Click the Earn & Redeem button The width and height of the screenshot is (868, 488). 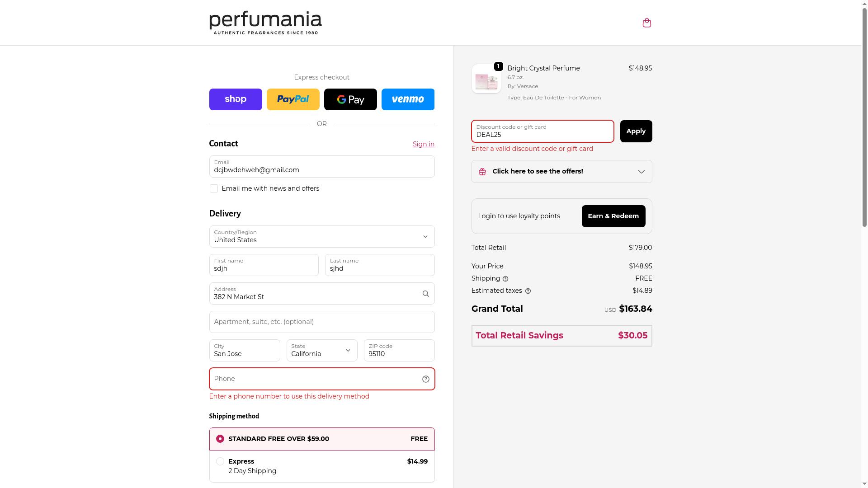point(613,216)
